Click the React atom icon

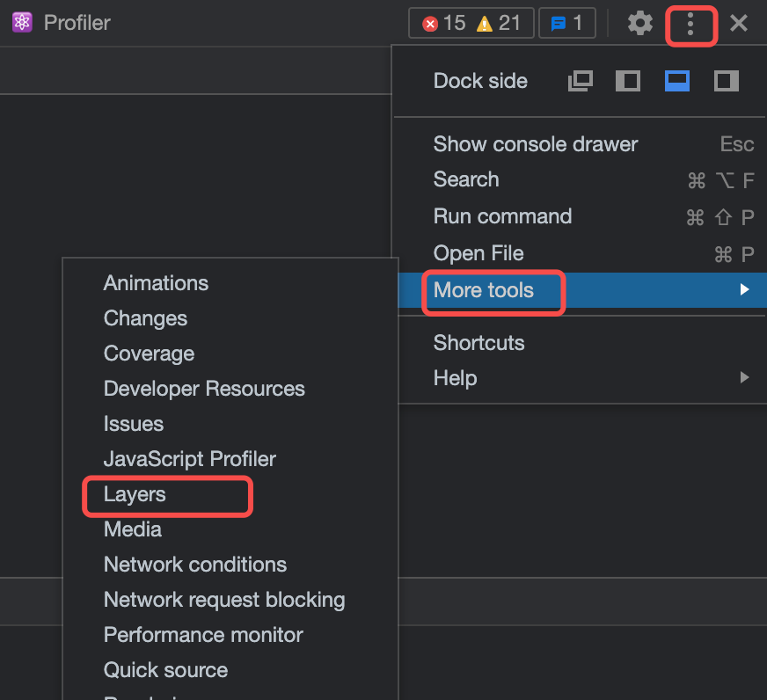22,23
